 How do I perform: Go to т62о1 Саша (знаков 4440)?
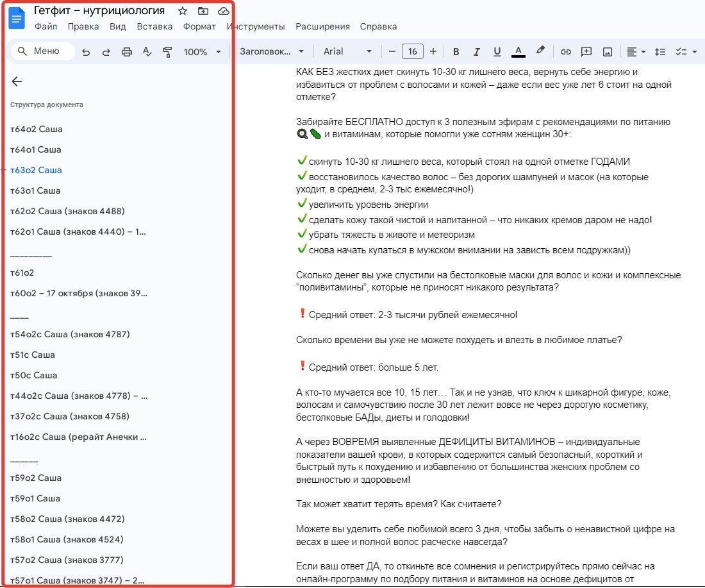click(78, 231)
